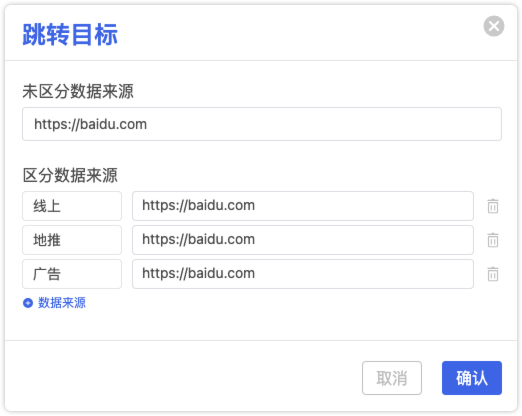Viewport: 522px width, 416px height.
Task: Delete the 线上 data source row
Action: (x=493, y=206)
